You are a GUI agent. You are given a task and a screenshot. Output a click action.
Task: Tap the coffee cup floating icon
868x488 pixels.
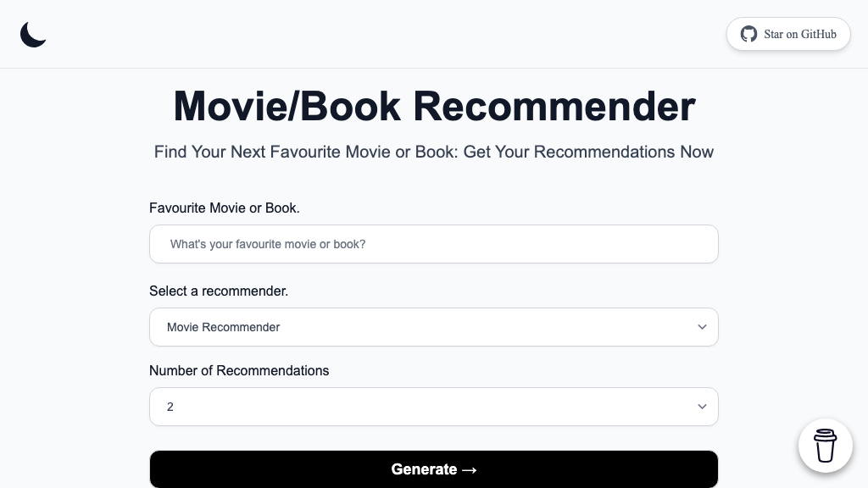[825, 445]
